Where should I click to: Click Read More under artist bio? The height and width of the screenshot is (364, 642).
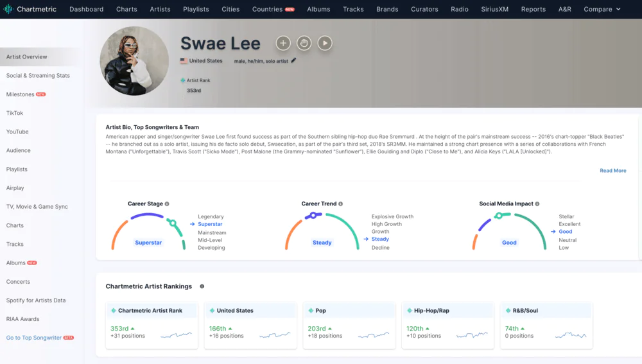tap(613, 171)
